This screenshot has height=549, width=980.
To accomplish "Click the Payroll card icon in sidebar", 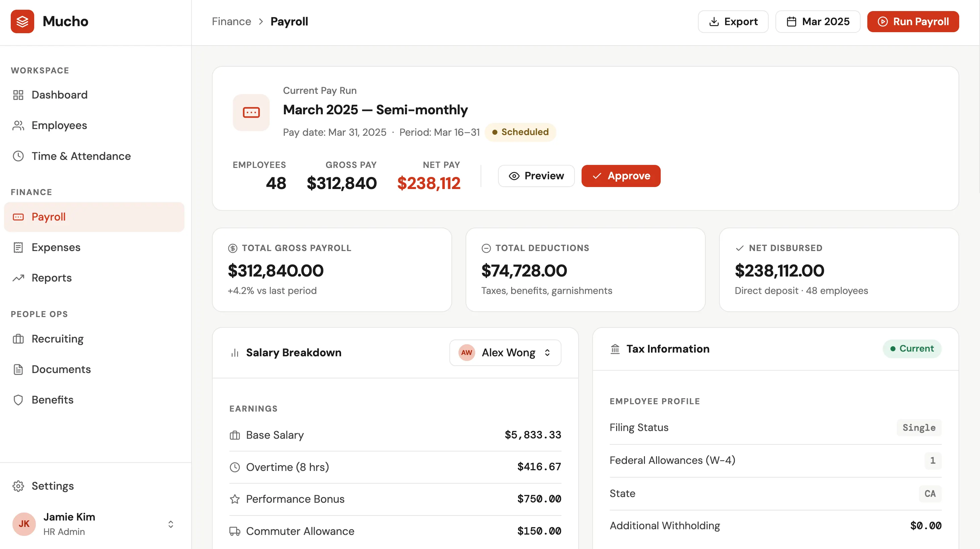I will (18, 217).
